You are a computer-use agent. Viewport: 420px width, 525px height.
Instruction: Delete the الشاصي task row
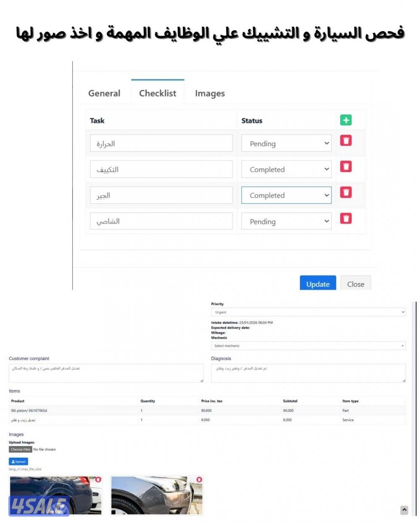tap(346, 219)
